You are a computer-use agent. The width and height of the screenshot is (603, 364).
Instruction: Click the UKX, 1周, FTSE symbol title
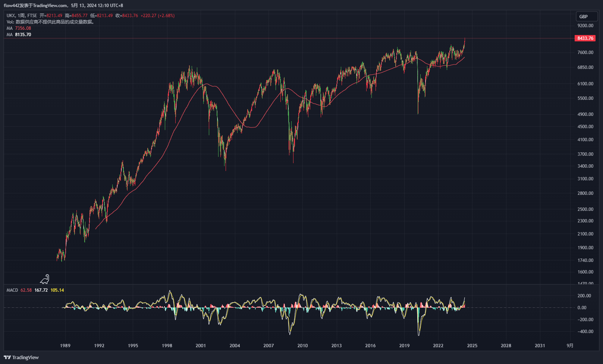tap(22, 16)
